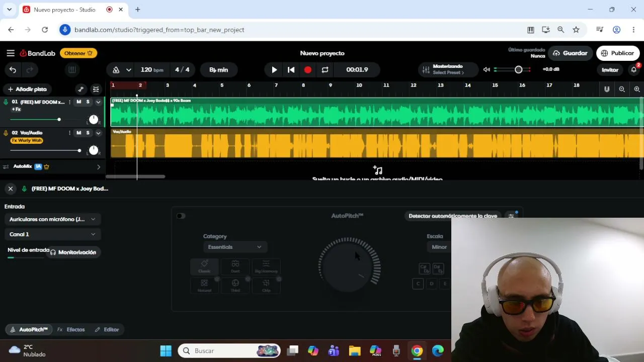Open track 02 three-dot menu

click(69, 133)
